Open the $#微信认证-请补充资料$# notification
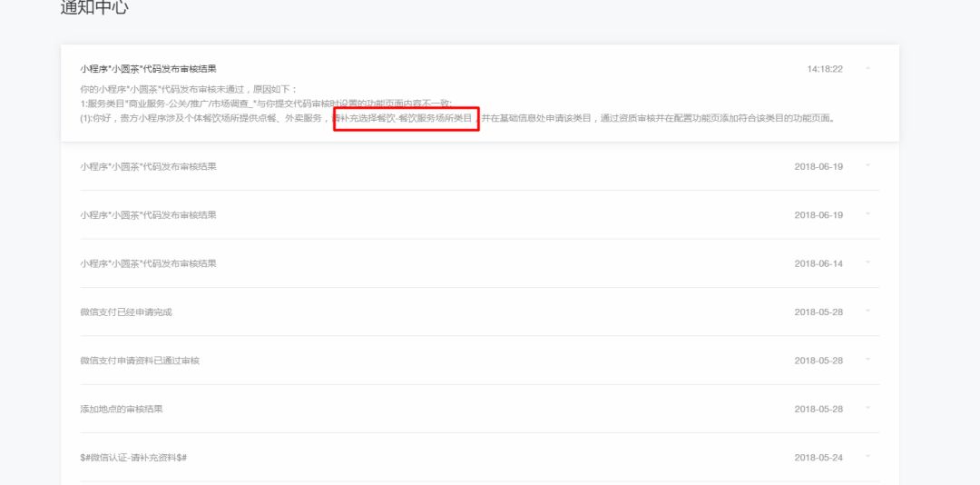The image size is (980, 485). coord(133,458)
